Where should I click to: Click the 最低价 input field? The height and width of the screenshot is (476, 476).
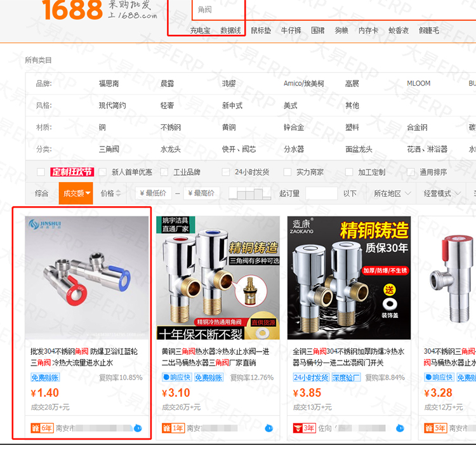[154, 193]
